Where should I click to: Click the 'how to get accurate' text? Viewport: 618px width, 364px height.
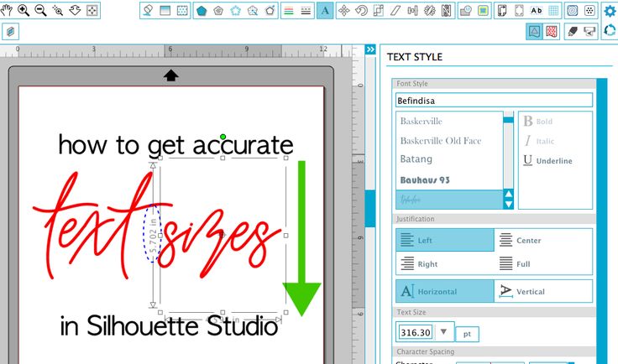[175, 146]
